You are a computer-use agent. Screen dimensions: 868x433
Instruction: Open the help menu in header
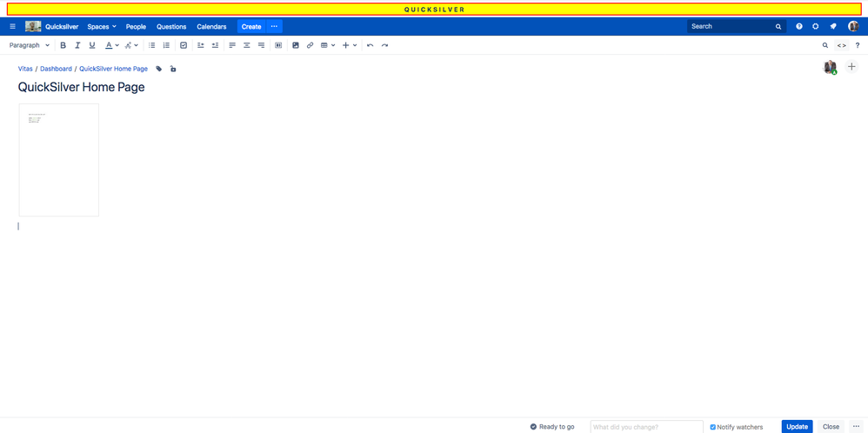pyautogui.click(x=799, y=27)
